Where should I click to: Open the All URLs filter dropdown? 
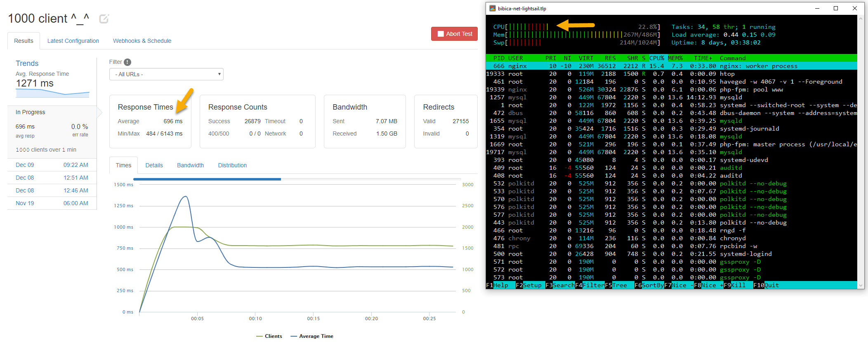166,74
